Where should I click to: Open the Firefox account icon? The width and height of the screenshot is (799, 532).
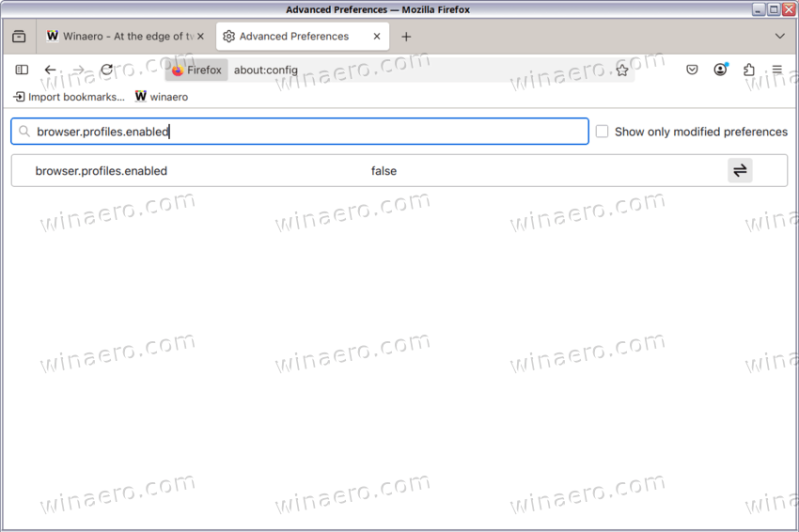(720, 70)
